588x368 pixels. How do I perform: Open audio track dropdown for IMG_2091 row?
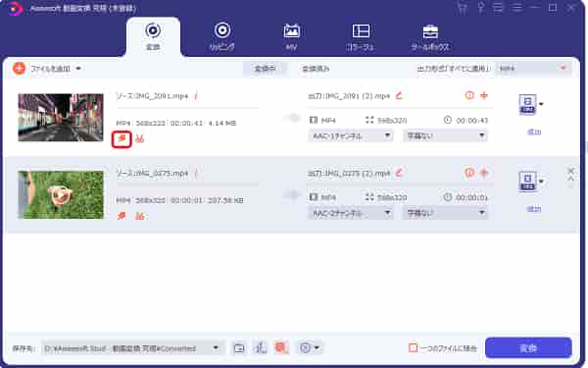[351, 135]
